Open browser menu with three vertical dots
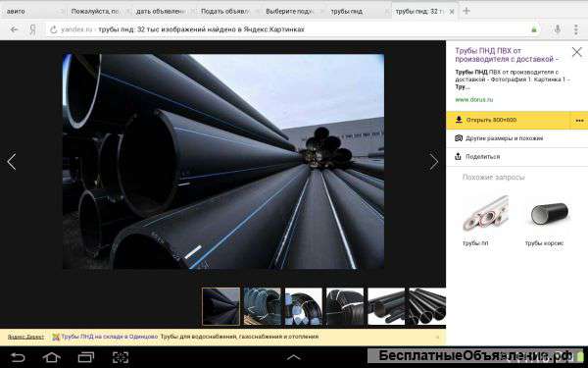588x368 pixels. [576, 29]
